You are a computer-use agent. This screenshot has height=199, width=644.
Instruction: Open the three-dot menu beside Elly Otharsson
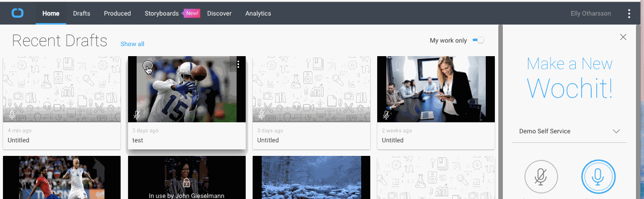(x=629, y=14)
